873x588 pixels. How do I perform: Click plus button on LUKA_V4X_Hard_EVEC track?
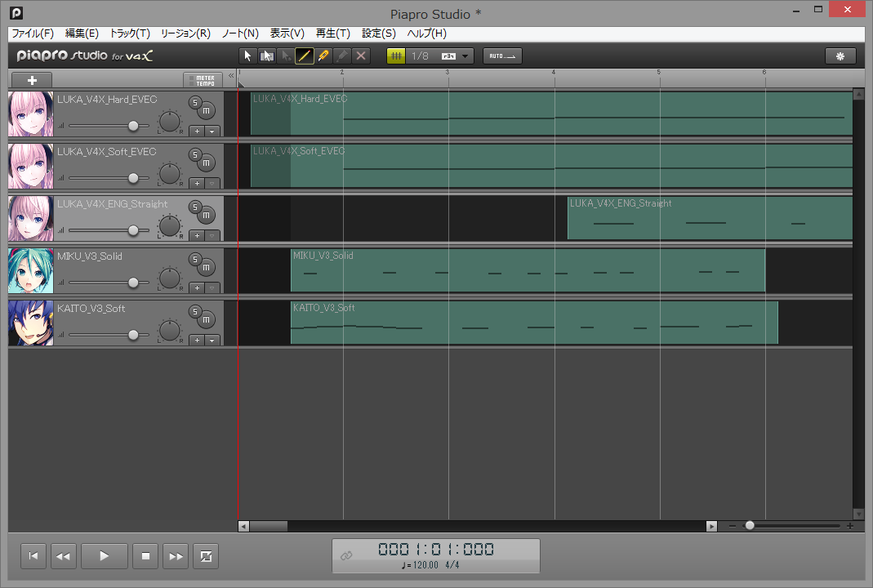[x=197, y=131]
